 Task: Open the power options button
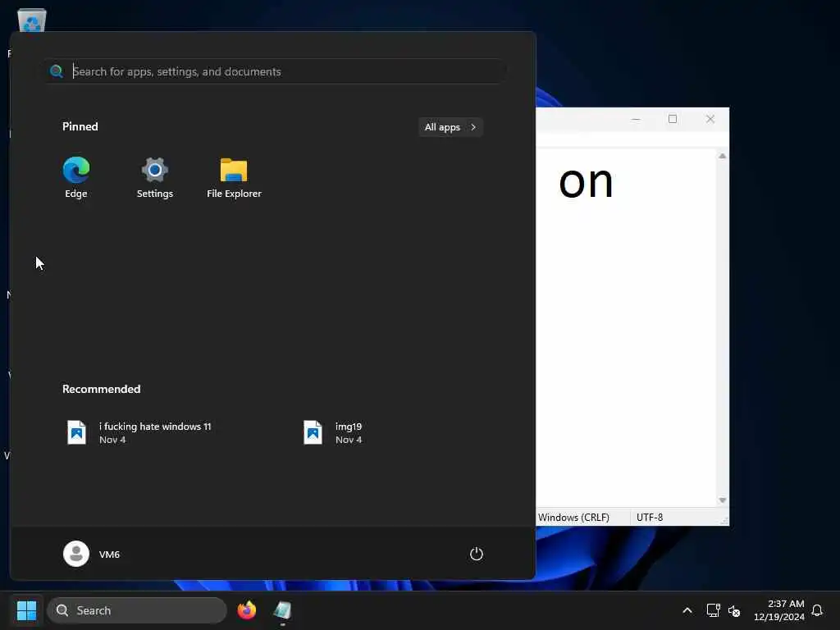tap(477, 554)
